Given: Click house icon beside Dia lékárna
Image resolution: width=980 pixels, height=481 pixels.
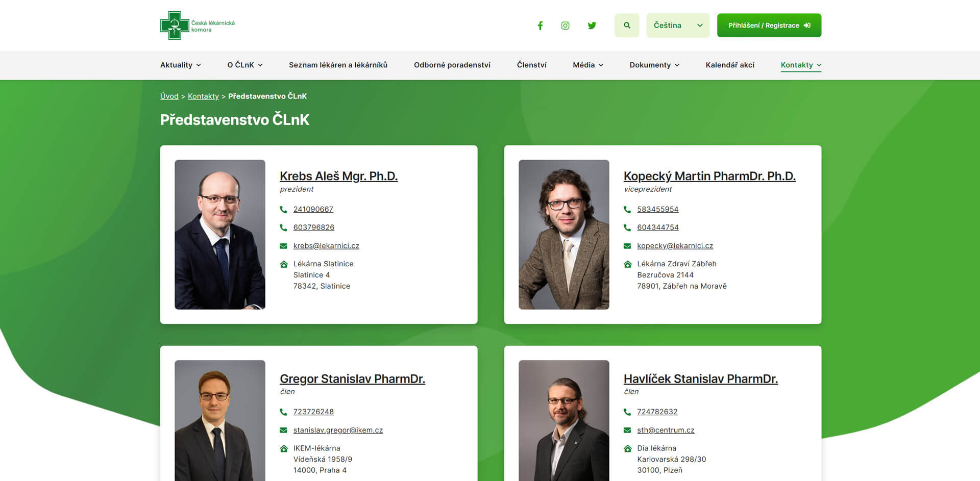Looking at the screenshot, I should point(628,449).
